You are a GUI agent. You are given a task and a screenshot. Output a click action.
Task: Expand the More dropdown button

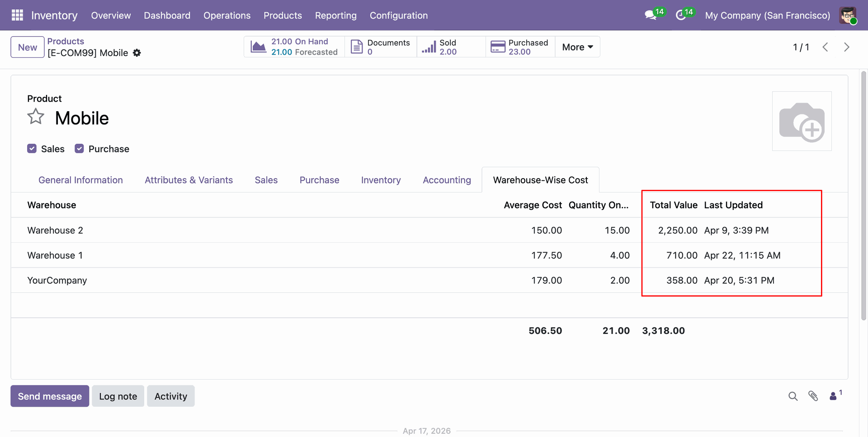tap(577, 47)
